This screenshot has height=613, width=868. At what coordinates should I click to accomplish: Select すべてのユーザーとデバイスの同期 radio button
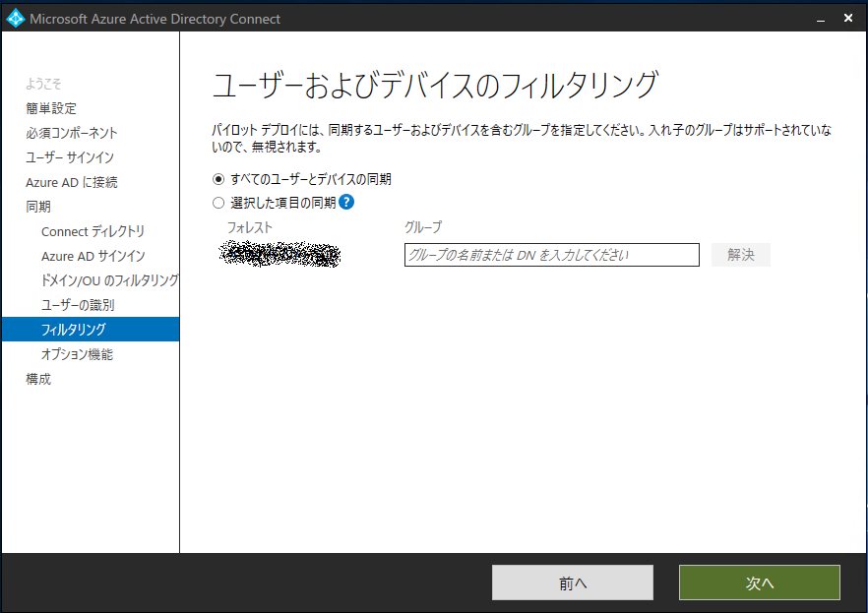pos(218,179)
